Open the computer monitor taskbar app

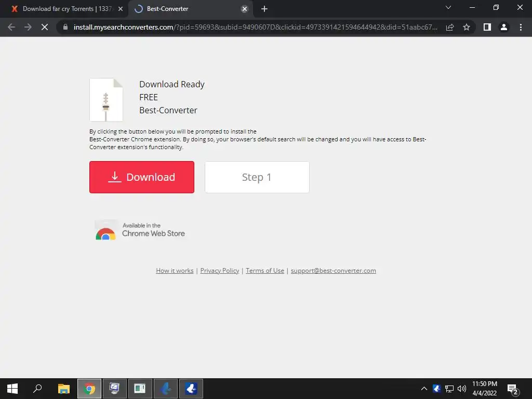point(115,389)
